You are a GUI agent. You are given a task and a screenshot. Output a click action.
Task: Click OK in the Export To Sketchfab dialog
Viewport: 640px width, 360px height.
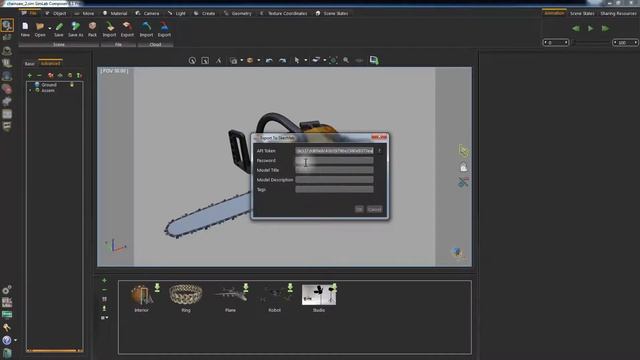(x=359, y=209)
